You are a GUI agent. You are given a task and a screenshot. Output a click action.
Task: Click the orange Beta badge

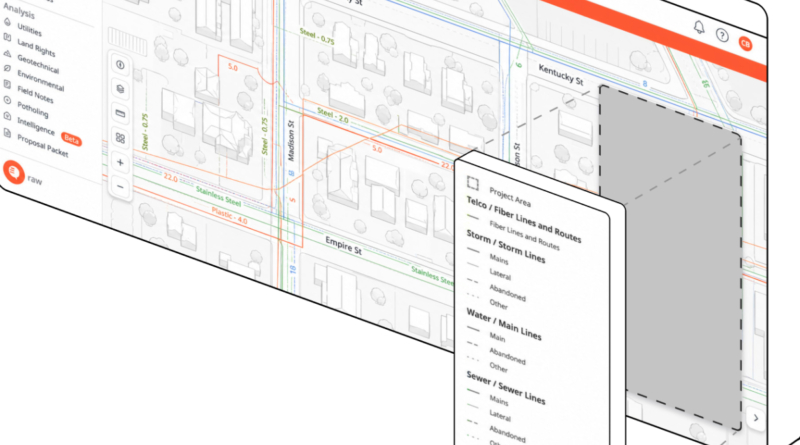[x=71, y=139]
